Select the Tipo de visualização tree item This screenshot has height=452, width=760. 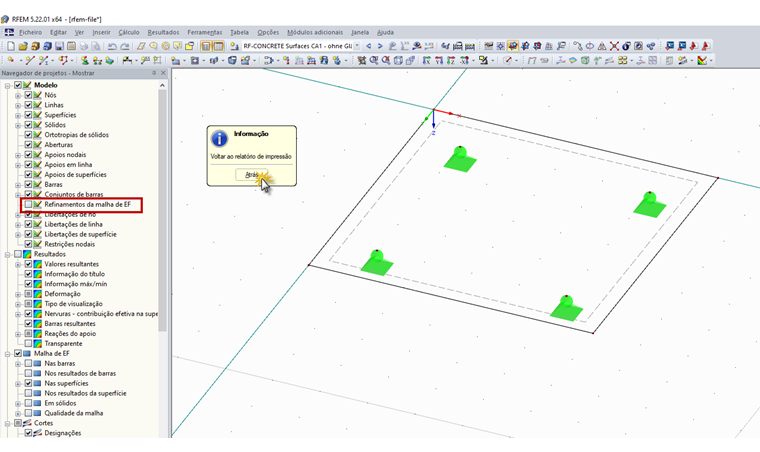click(73, 304)
